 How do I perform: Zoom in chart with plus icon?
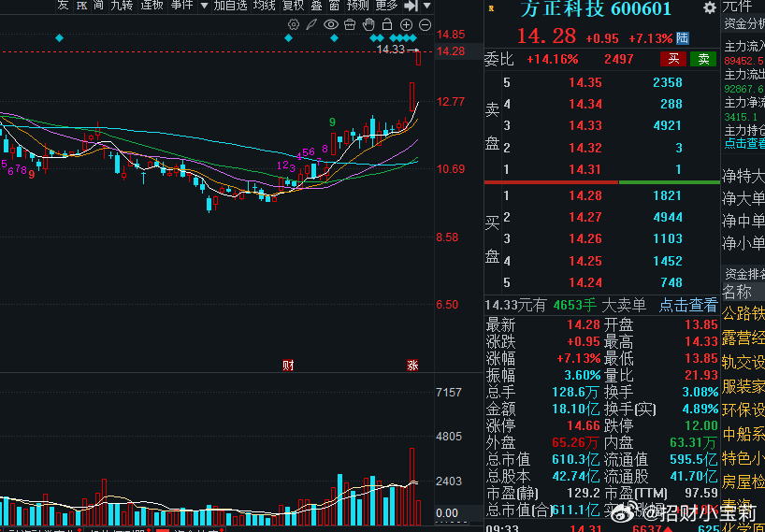[x=406, y=25]
